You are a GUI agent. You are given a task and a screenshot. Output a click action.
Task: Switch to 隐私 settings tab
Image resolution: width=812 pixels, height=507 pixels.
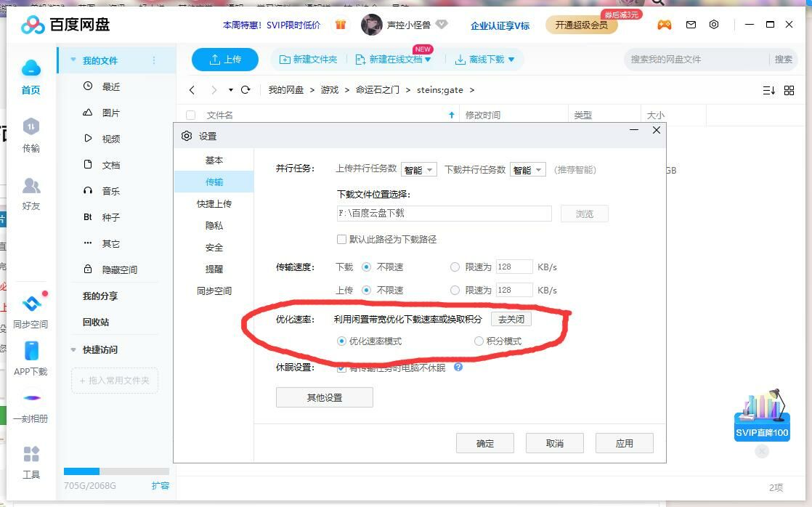(214, 226)
